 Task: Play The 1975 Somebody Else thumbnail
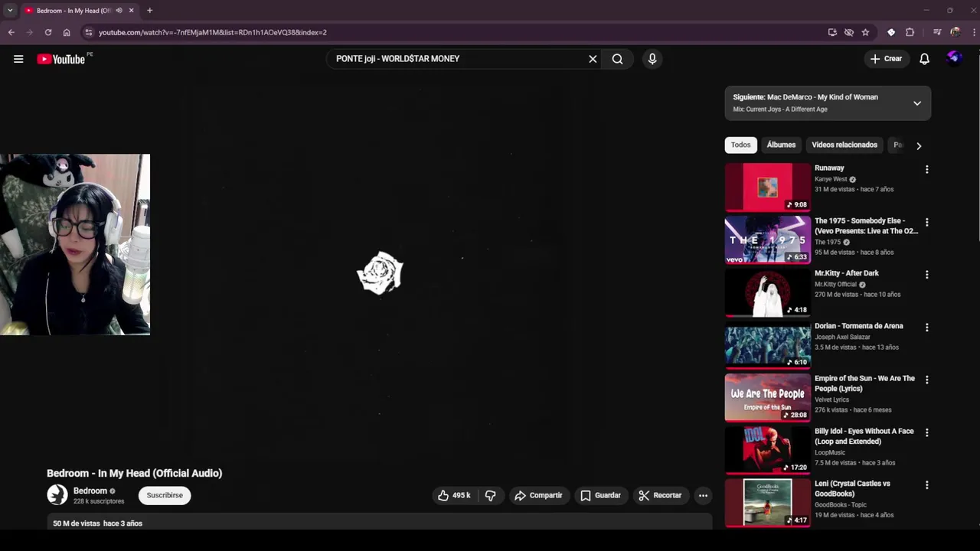point(767,240)
